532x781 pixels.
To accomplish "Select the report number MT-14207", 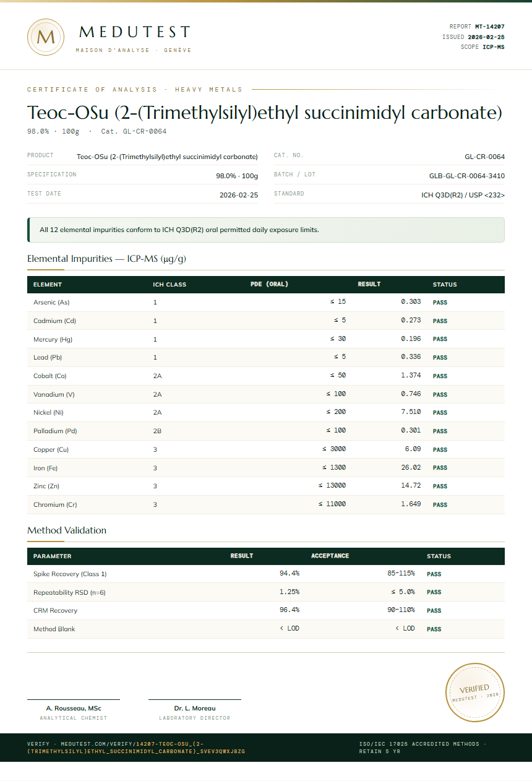I will click(490, 27).
